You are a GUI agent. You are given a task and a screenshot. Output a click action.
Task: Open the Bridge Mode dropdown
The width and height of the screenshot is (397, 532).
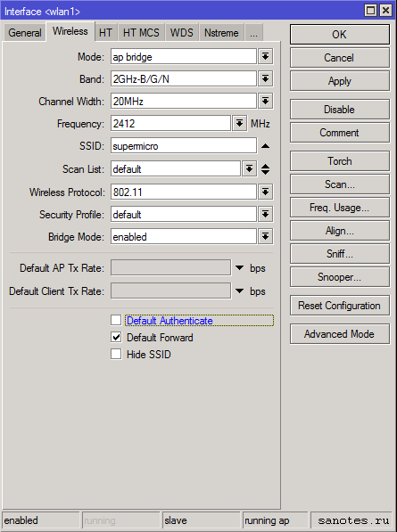(265, 236)
